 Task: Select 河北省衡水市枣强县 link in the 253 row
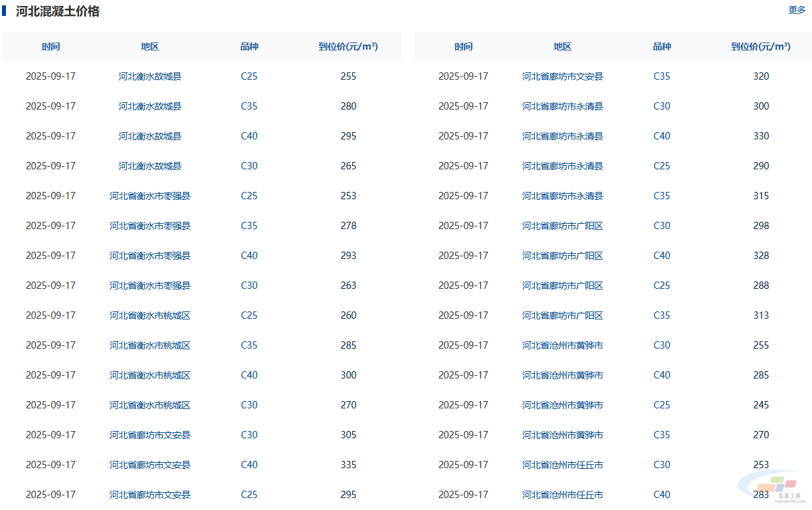150,196
